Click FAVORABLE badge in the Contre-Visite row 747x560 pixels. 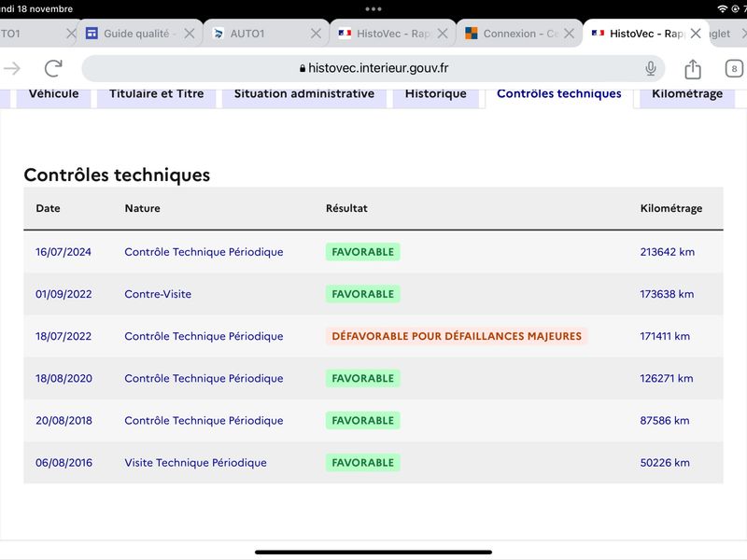(363, 294)
